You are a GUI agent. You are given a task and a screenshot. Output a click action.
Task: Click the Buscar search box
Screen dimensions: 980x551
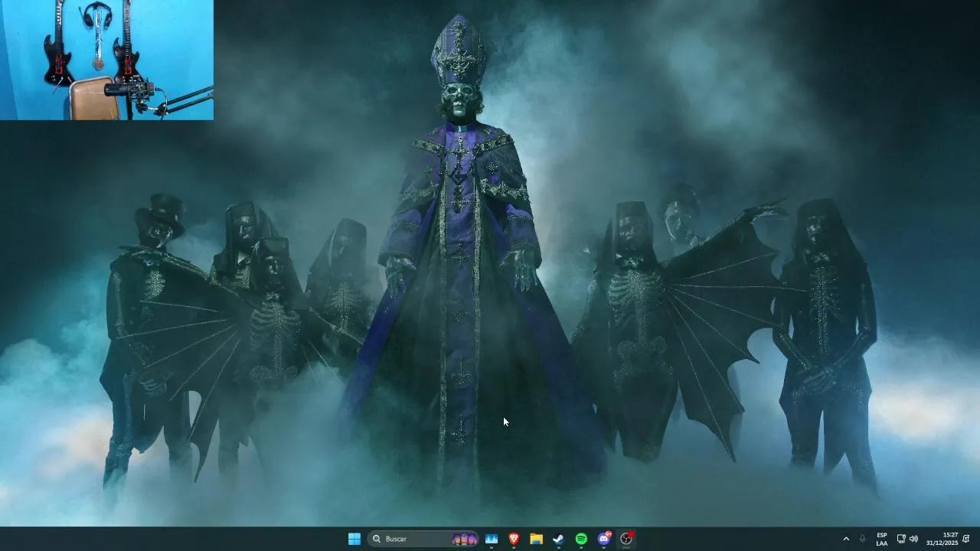coord(423,539)
